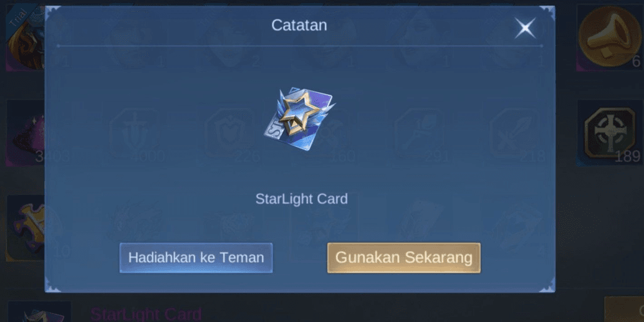The image size is (644, 322).
Task: Tap the magenta StarLight Card item title
Action: point(146,315)
